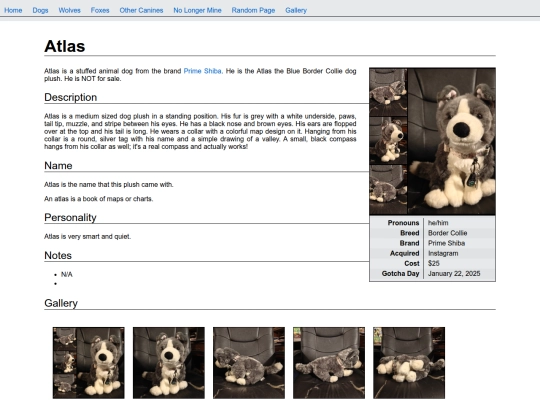Open the fifth gallery photo, Atlas on his back
The height and width of the screenshot is (405, 540).
409,363
